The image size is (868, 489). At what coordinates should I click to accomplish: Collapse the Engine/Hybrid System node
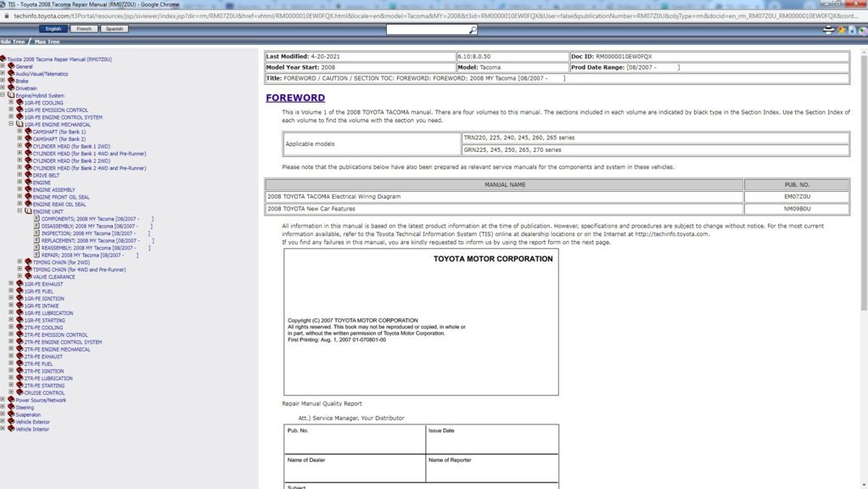[x=3, y=95]
